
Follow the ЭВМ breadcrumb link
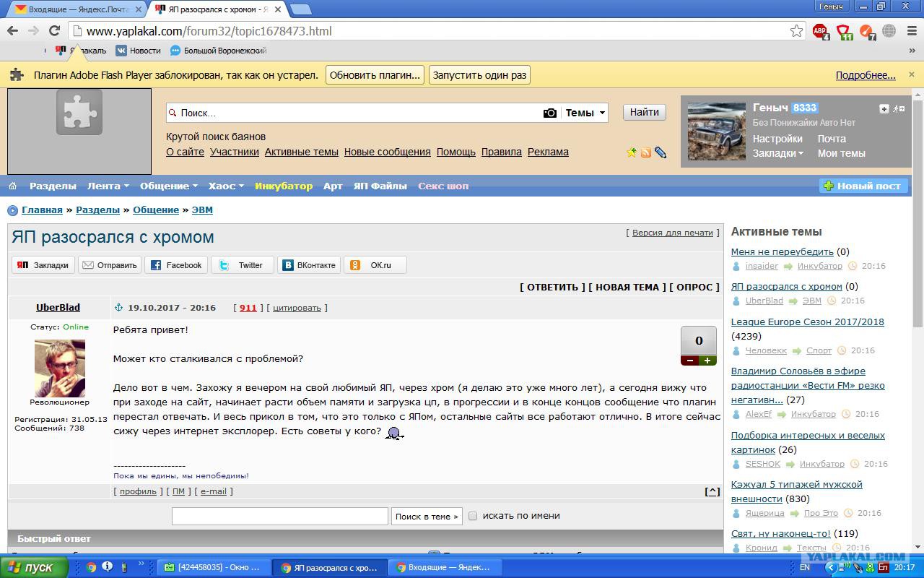coord(202,210)
